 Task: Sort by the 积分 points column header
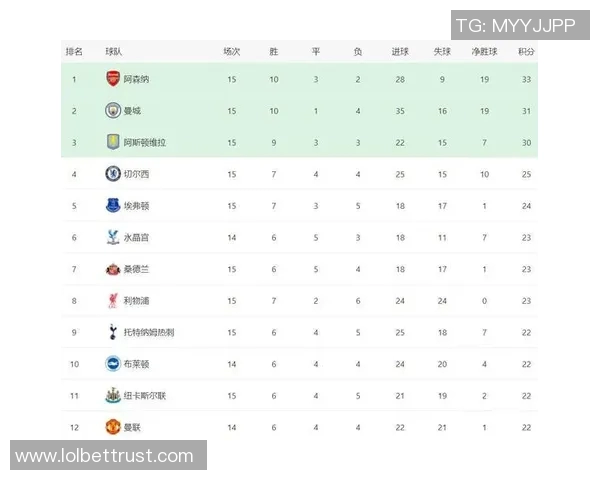pos(526,51)
